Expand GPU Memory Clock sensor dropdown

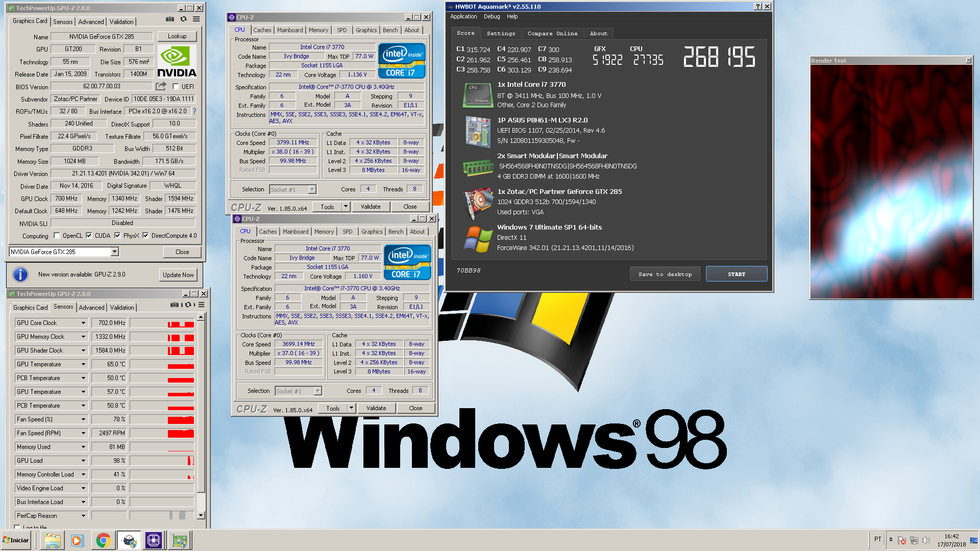tap(83, 337)
